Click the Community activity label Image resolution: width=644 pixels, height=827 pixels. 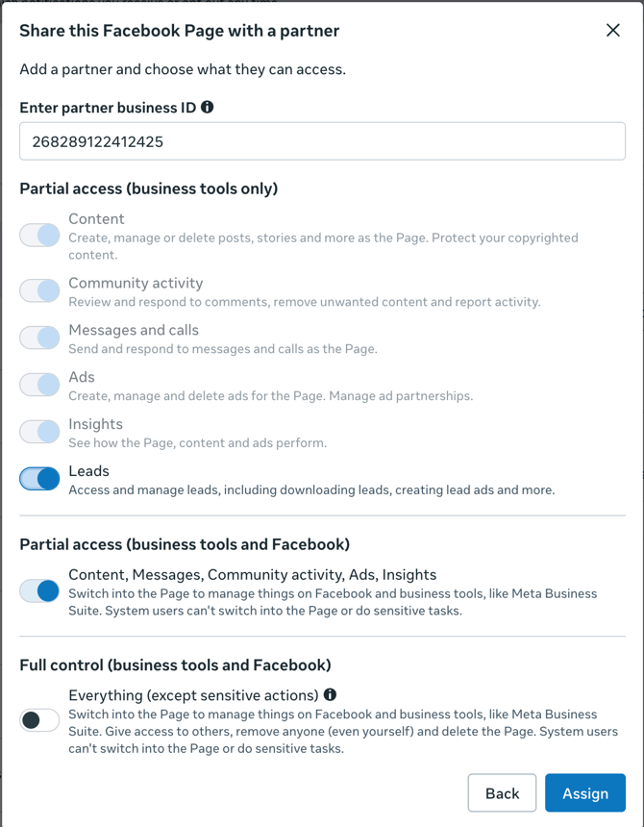click(x=136, y=283)
